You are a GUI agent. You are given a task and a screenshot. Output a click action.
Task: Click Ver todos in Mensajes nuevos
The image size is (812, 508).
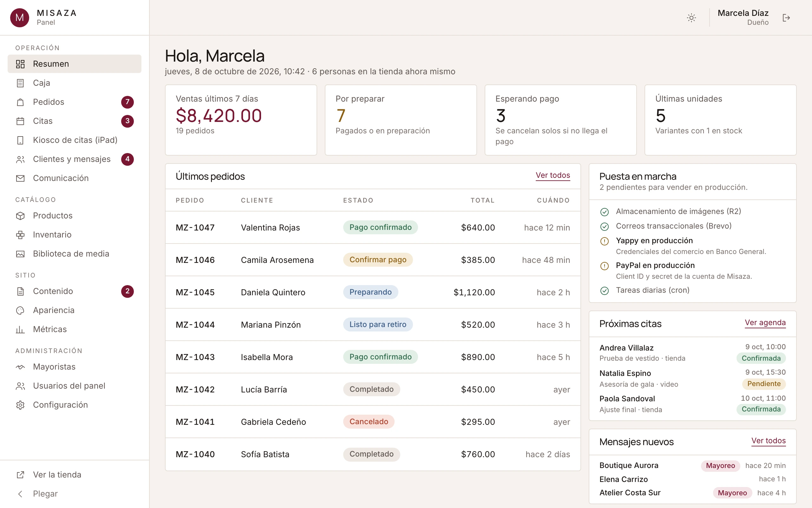pyautogui.click(x=768, y=441)
